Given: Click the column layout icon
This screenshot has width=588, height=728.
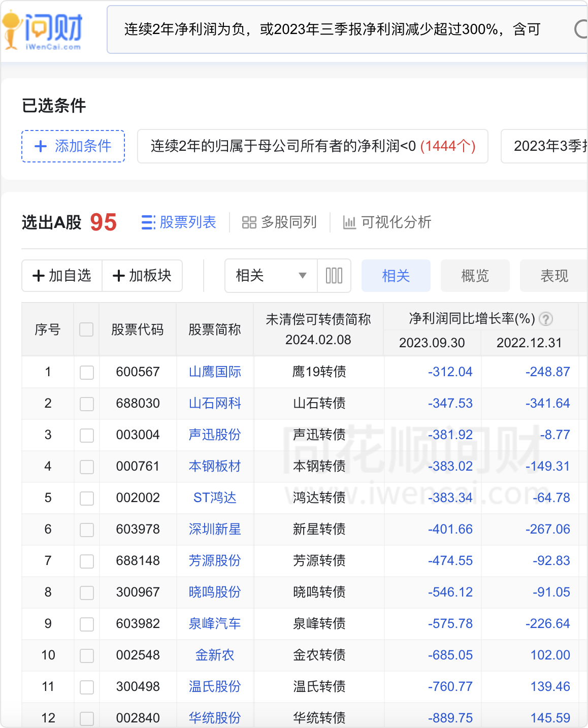Looking at the screenshot, I should (334, 276).
